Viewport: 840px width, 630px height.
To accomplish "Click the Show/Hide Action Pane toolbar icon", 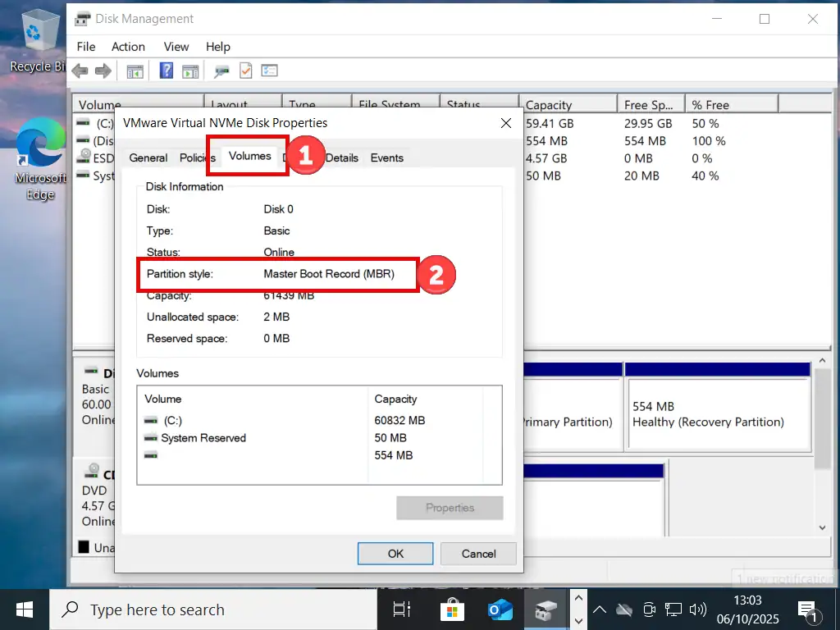I will click(190, 71).
